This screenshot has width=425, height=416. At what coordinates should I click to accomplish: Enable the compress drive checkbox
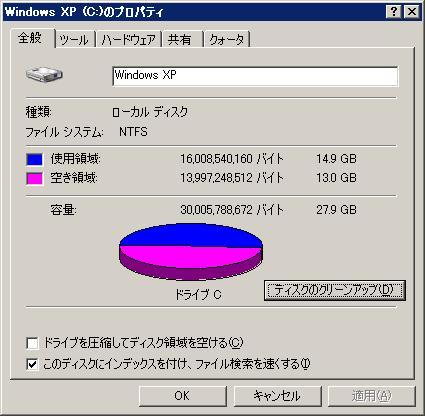point(32,343)
